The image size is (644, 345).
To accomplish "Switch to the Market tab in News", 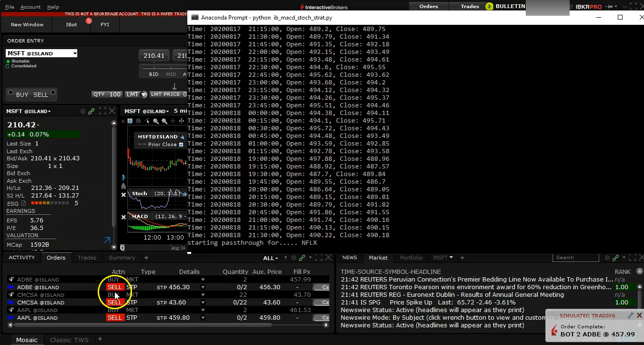I will click(x=378, y=258).
